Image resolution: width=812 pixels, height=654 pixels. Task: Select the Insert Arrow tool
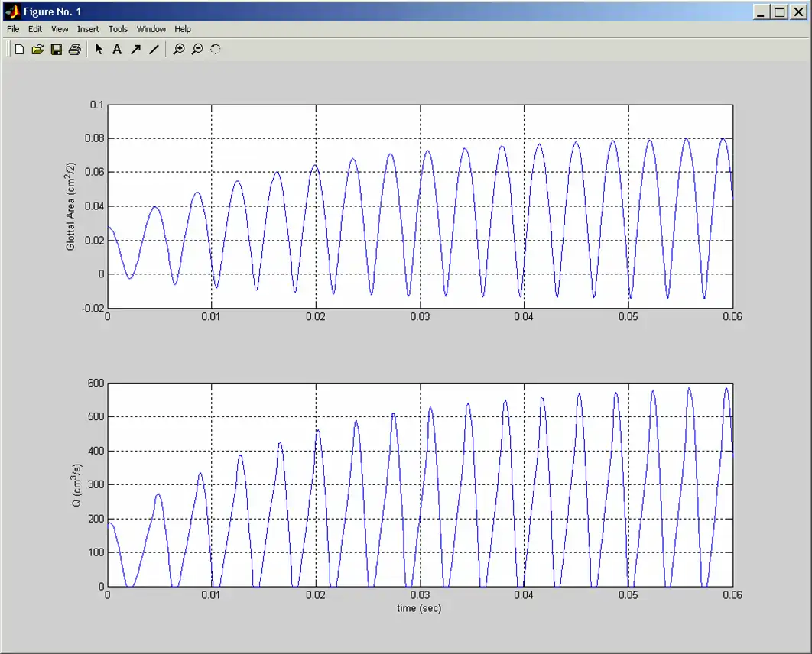[135, 50]
